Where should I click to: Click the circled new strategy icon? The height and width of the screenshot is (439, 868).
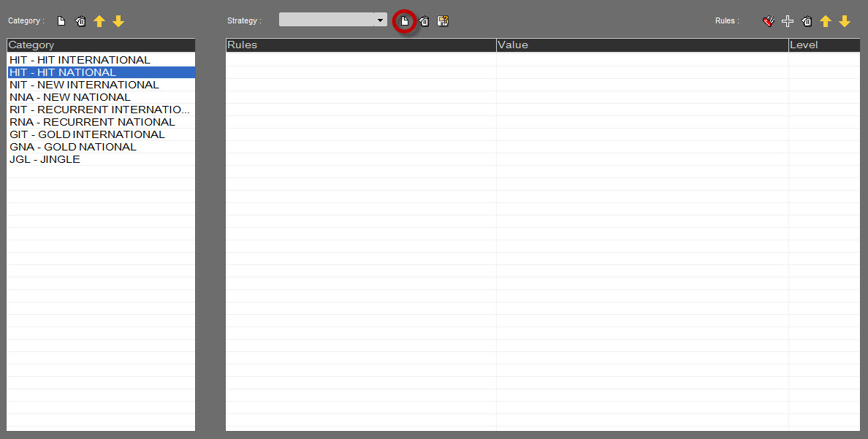coord(405,21)
